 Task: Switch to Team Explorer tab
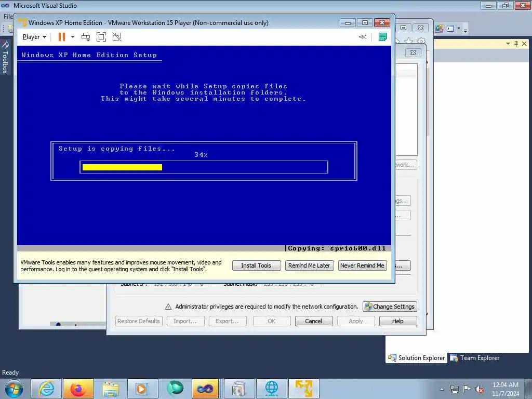[x=475, y=358]
